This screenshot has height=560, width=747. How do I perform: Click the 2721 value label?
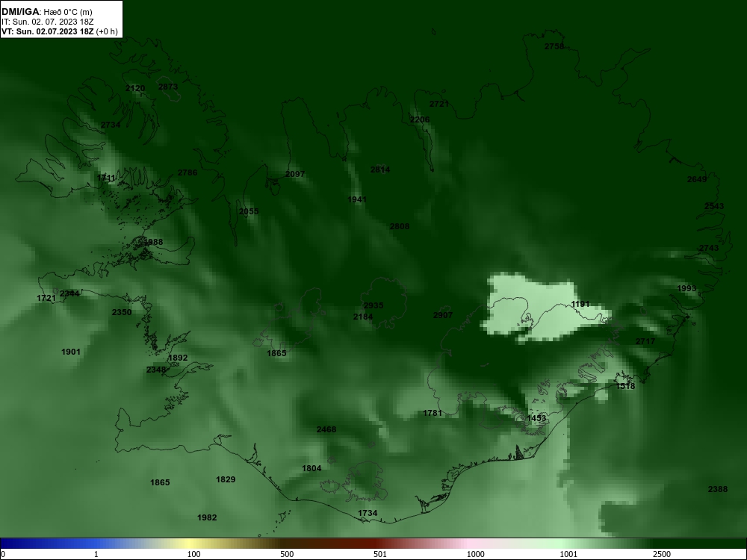pos(439,104)
